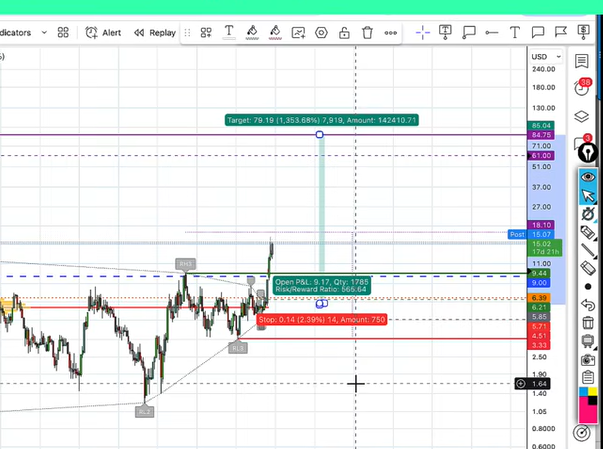Screen dimensions: 603x449
Task: Create an Alert from the toolbar
Action: click(103, 33)
